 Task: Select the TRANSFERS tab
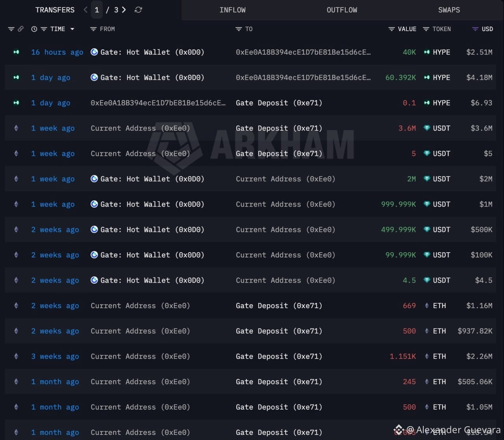(x=55, y=10)
